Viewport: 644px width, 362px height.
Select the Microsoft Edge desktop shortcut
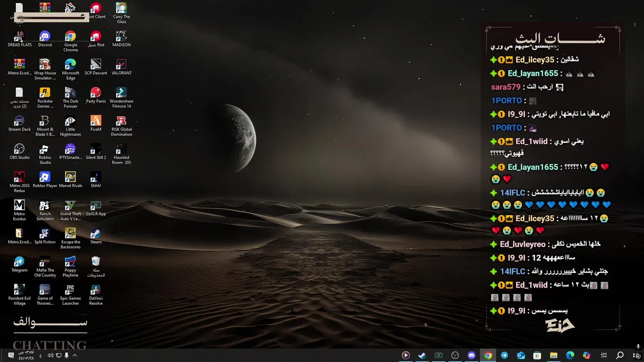pyautogui.click(x=70, y=70)
